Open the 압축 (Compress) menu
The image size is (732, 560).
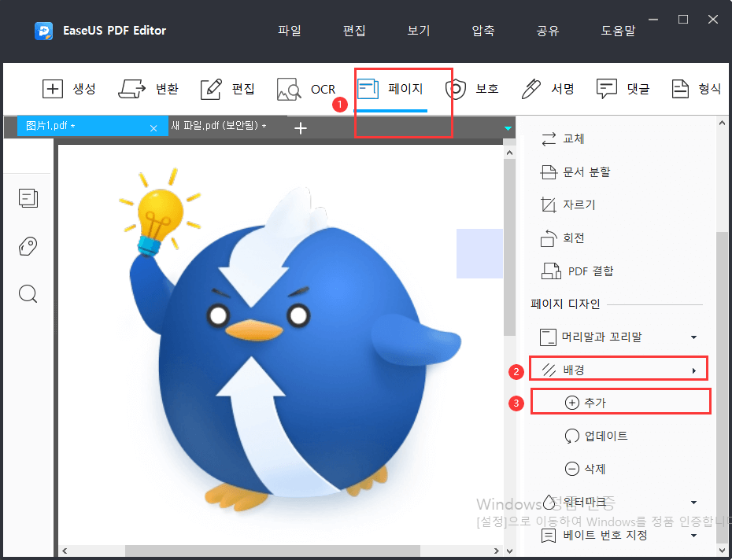[x=483, y=31]
